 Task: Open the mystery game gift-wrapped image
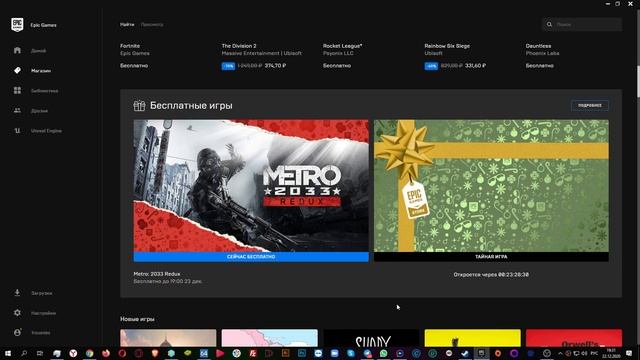coord(491,186)
